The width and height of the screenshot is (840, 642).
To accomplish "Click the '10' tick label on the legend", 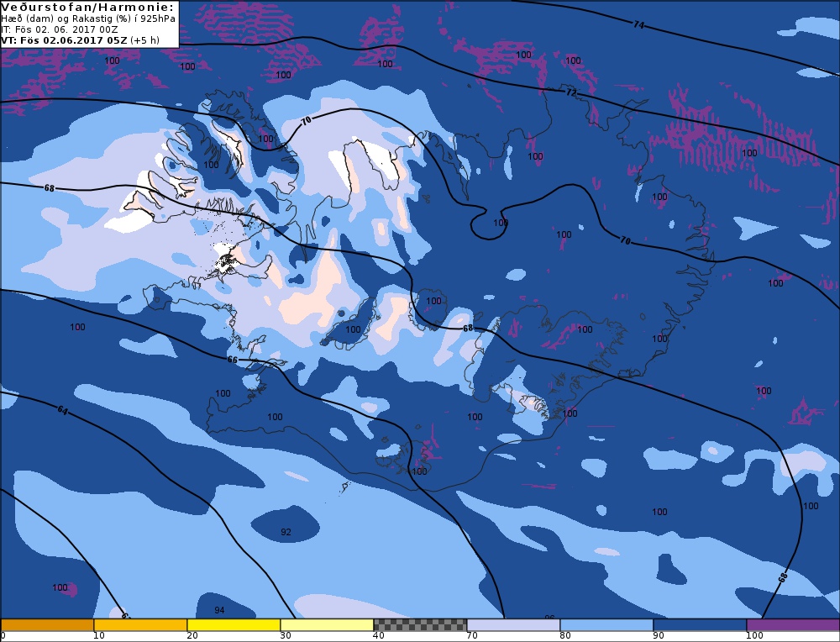I will pos(98,636).
